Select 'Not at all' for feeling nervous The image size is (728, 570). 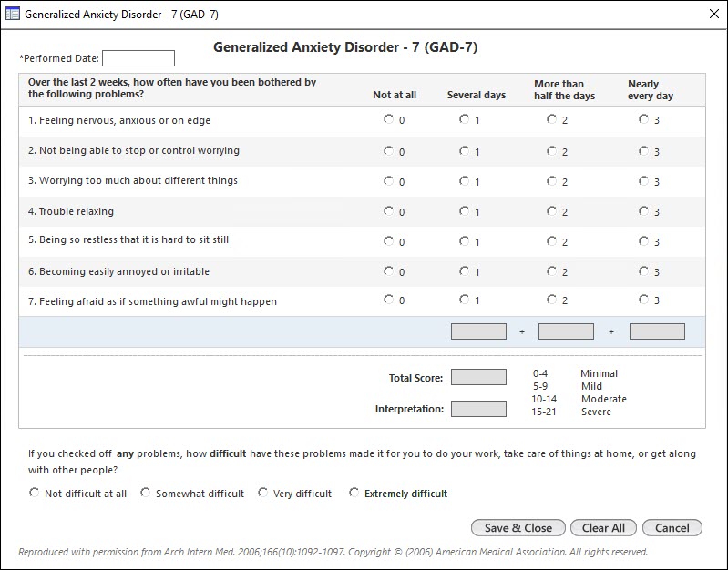pos(389,119)
